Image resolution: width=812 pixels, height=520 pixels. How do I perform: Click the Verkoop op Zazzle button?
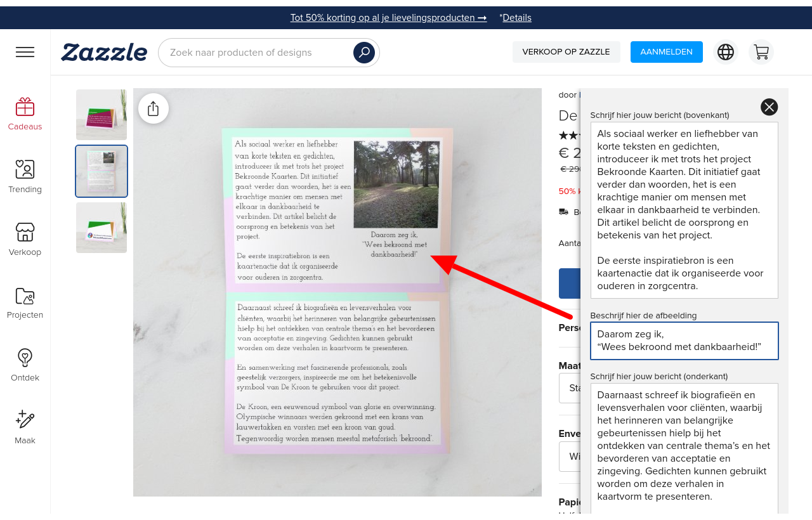point(566,52)
